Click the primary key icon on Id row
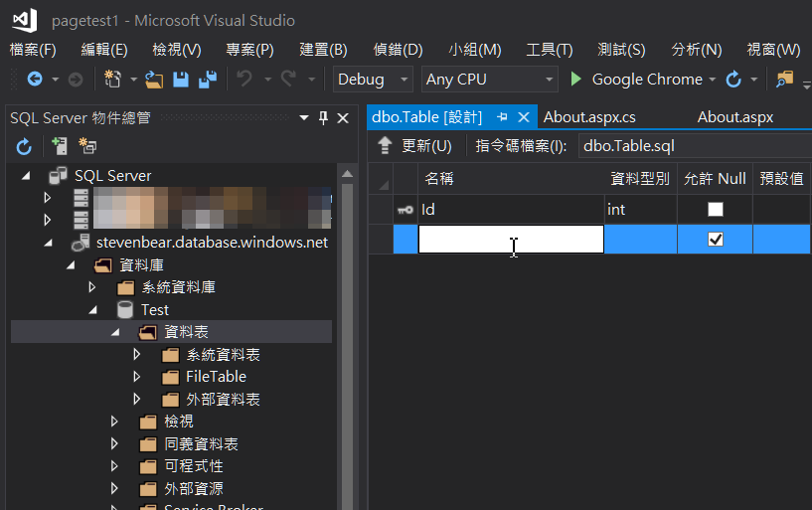 (x=405, y=210)
